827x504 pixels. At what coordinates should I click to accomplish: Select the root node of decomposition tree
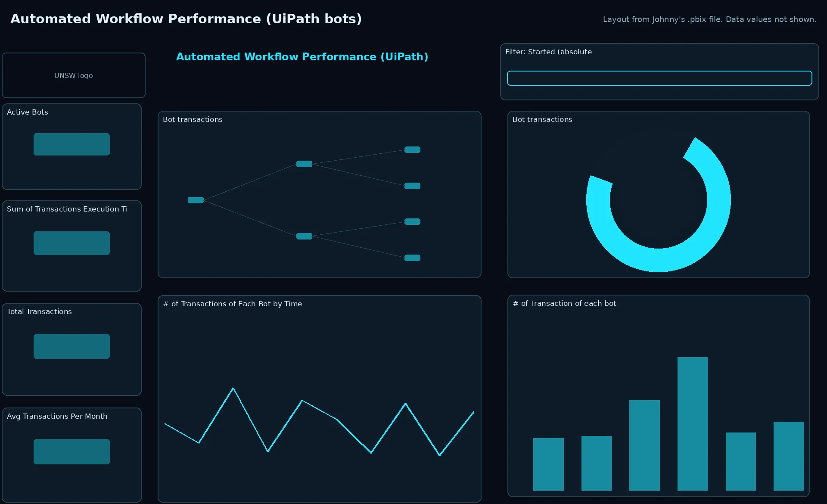196,200
